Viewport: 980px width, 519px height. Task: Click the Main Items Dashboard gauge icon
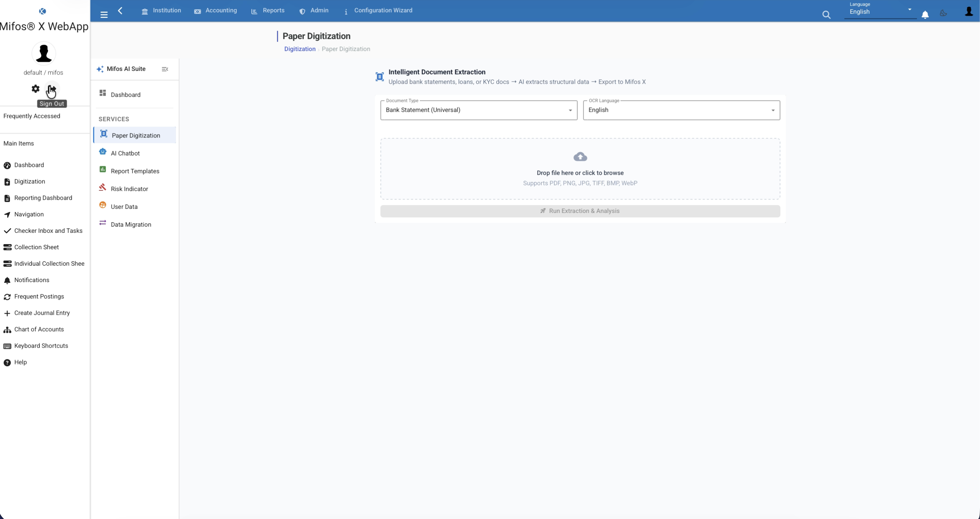tap(7, 165)
